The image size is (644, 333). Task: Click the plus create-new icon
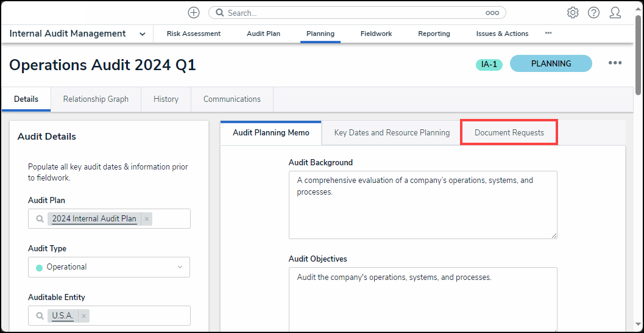click(194, 13)
